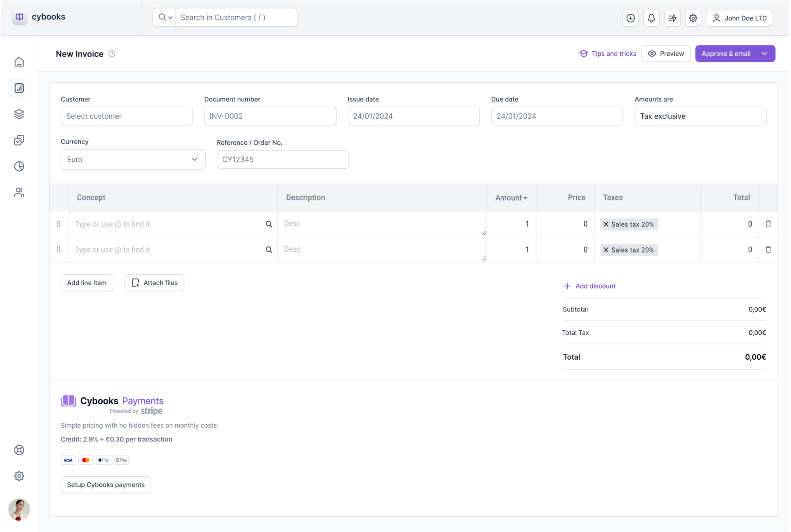This screenshot has height=532, width=791.
Task: Delete first line item trash icon
Action: (768, 224)
